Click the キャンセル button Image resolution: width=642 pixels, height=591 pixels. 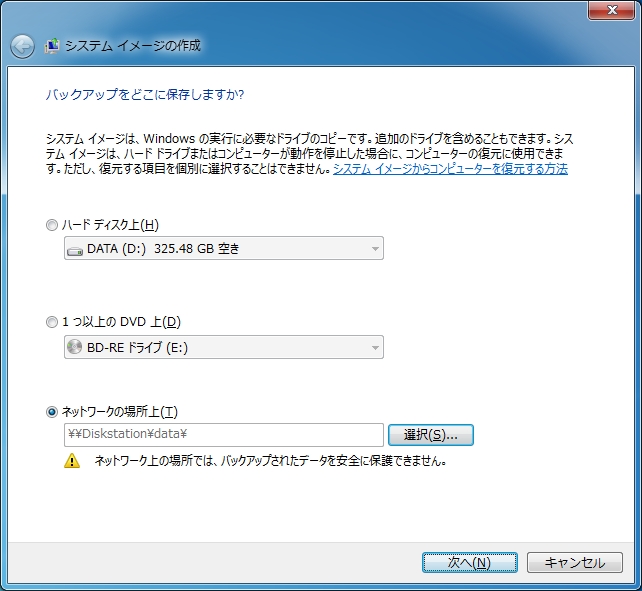click(575, 563)
